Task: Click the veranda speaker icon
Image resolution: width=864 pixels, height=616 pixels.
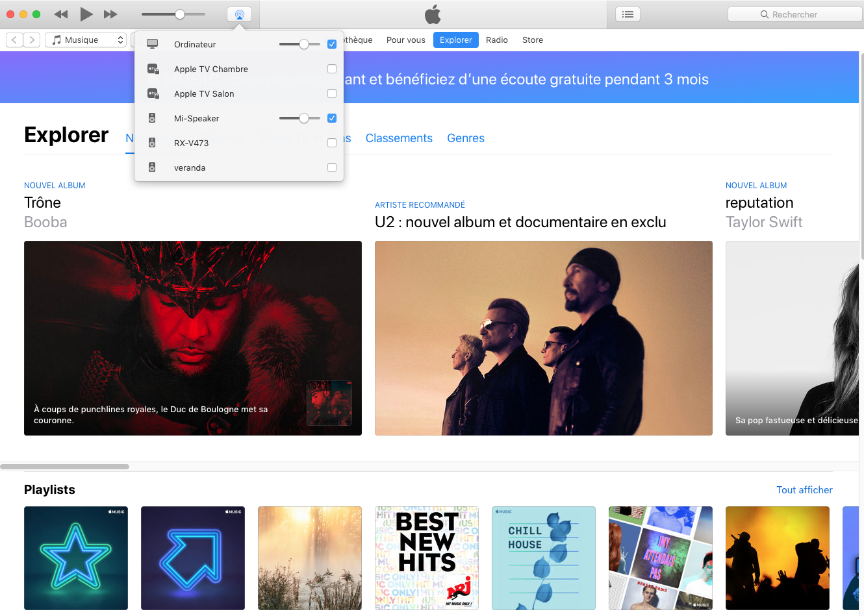Action: pos(152,167)
